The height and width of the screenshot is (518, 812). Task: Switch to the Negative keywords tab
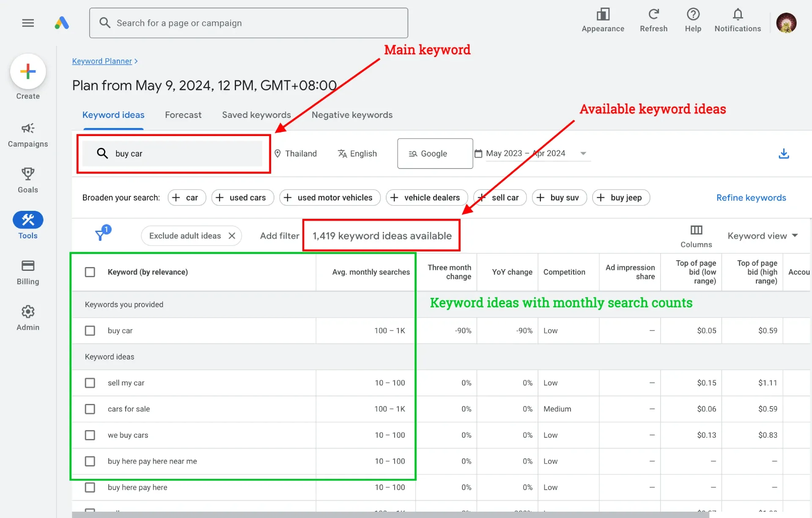(x=352, y=115)
